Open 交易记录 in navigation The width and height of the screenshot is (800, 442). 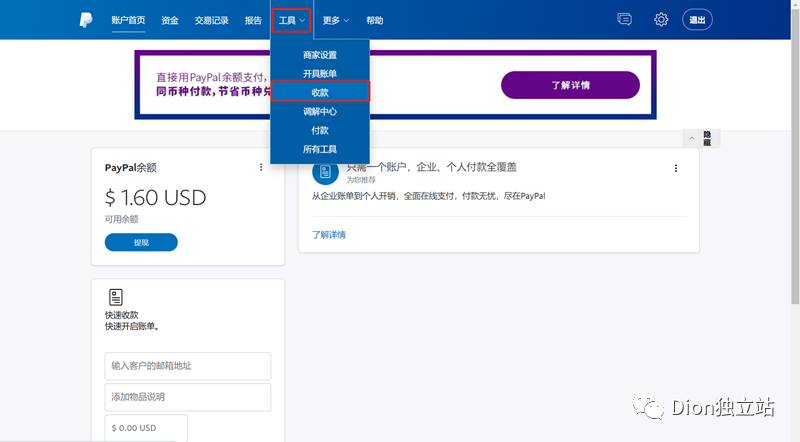tap(211, 20)
